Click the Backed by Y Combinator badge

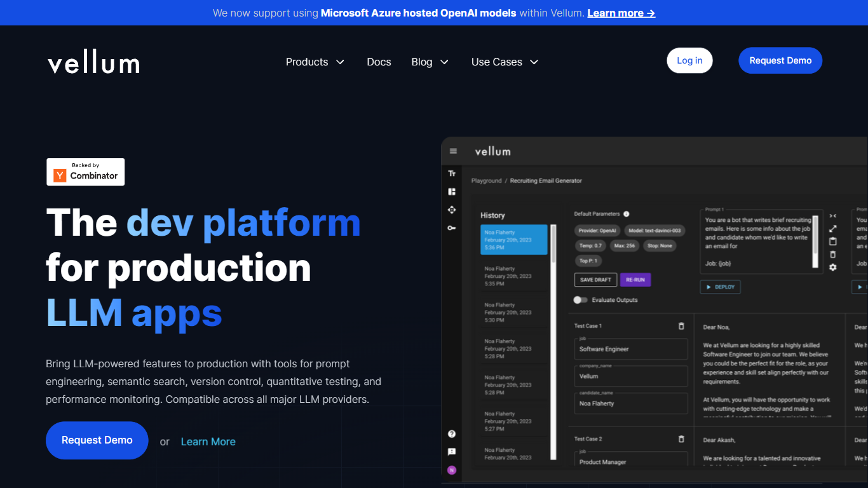coord(86,172)
